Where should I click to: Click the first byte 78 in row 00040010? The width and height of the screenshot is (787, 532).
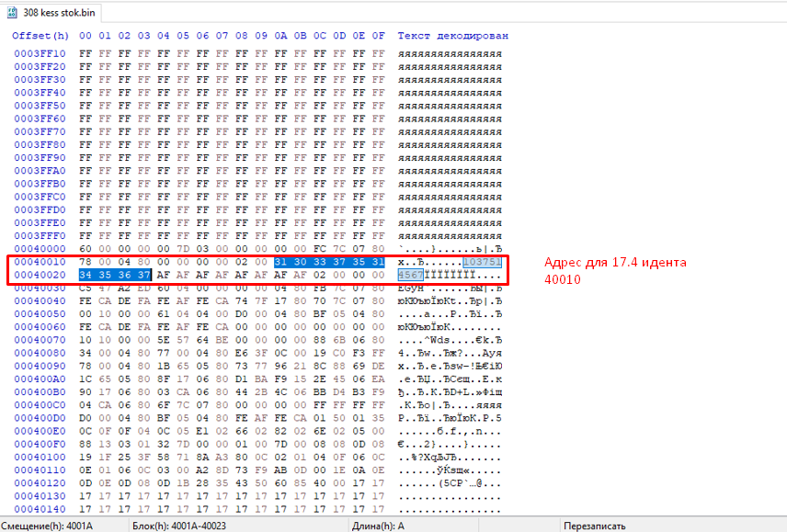(86, 262)
